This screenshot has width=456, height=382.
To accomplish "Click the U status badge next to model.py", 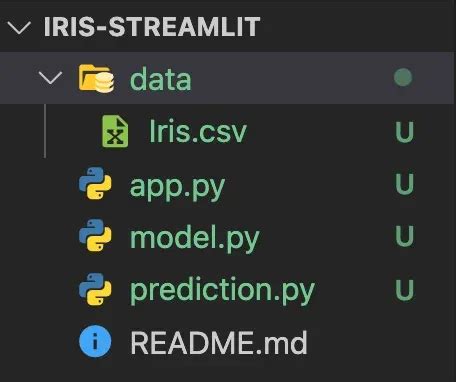I will (405, 236).
